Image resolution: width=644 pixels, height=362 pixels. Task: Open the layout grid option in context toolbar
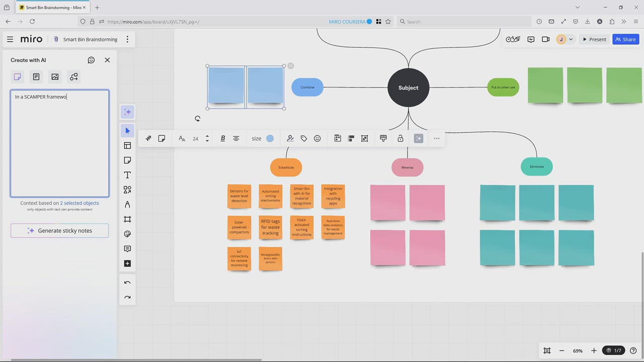338,138
